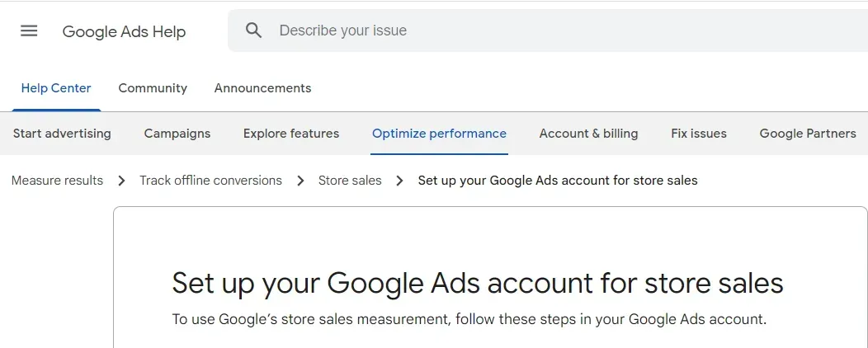Open Google Partners category
Image resolution: width=868 pixels, height=348 pixels.
(808, 134)
